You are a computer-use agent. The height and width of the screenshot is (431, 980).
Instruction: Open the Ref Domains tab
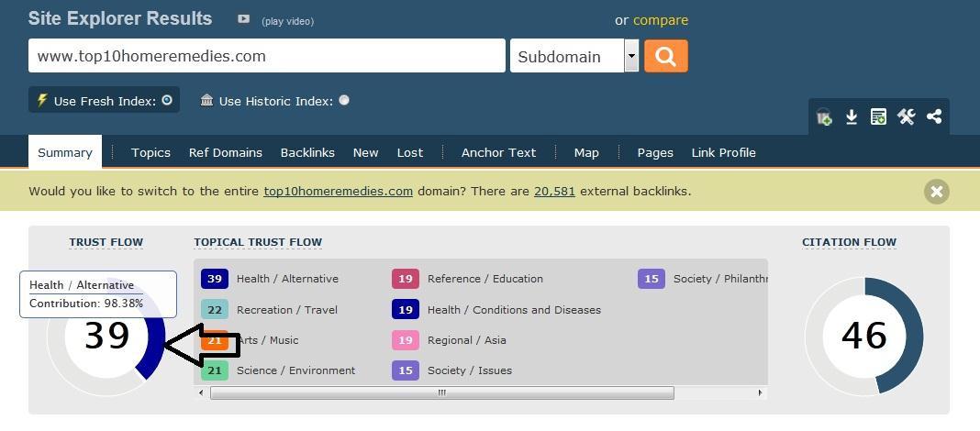coord(226,152)
